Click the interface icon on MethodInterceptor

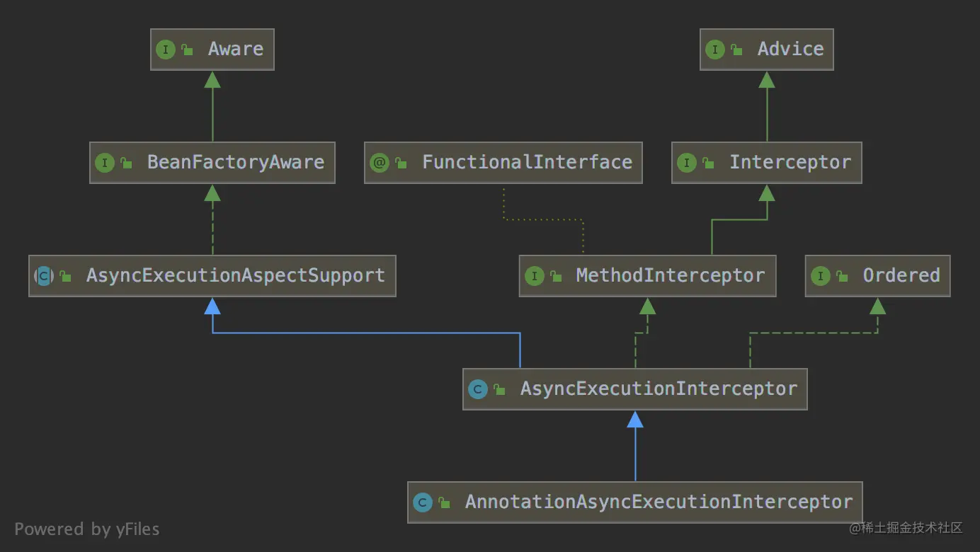click(x=535, y=276)
